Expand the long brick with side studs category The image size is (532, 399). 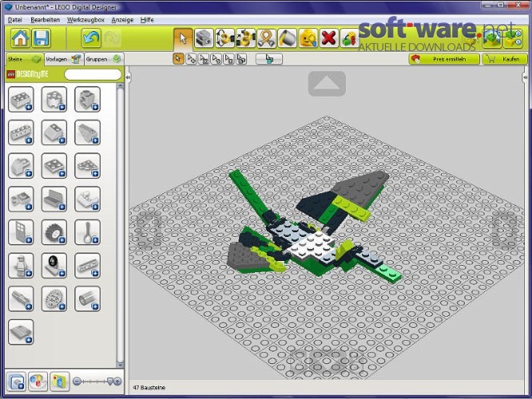21,132
